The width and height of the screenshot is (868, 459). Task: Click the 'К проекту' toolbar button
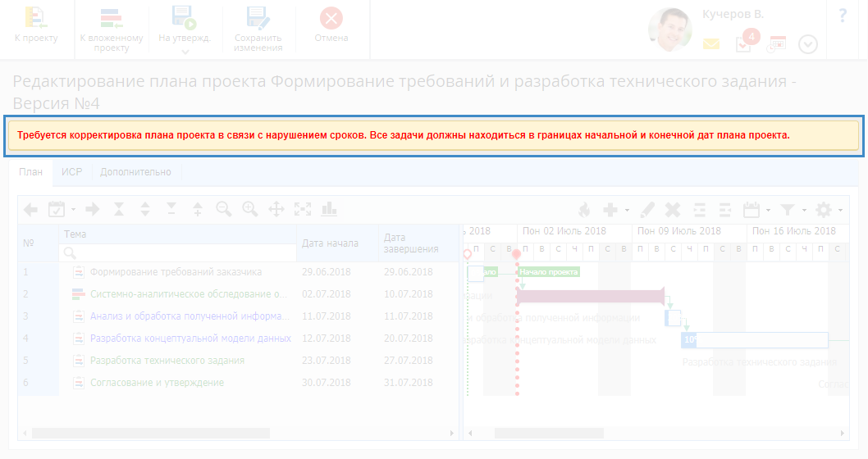36,26
